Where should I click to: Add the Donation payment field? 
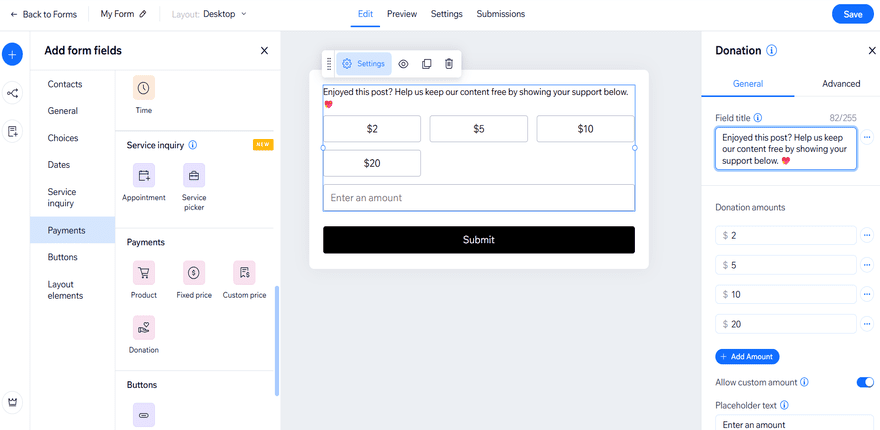pos(144,328)
